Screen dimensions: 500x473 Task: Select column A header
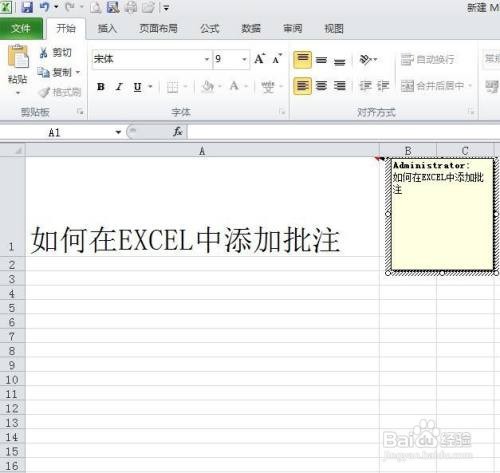202,151
